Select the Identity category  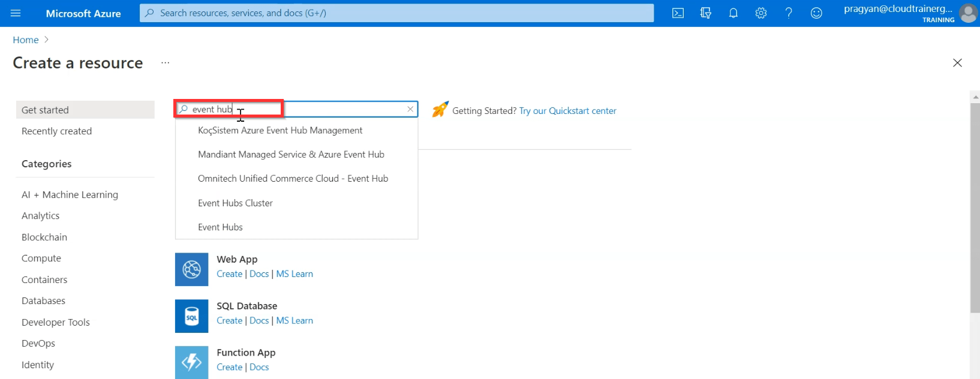(38, 365)
